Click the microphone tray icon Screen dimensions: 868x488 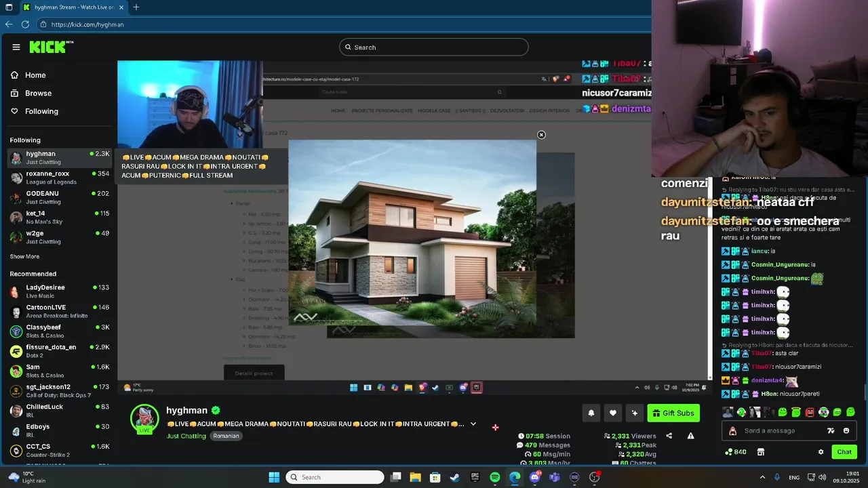[x=777, y=477]
